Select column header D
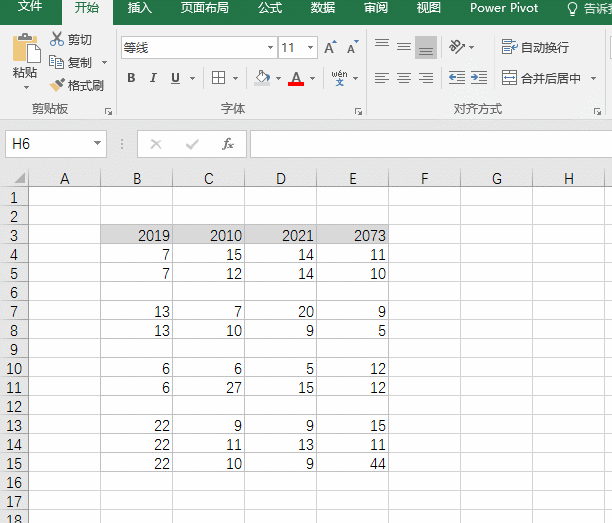The width and height of the screenshot is (612, 523). [280, 179]
